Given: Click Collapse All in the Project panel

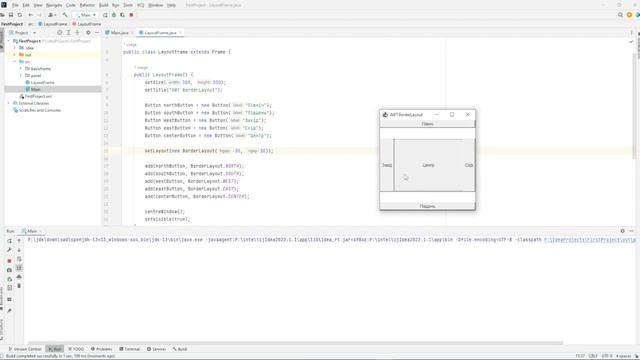Looking at the screenshot, I should tap(78, 33).
